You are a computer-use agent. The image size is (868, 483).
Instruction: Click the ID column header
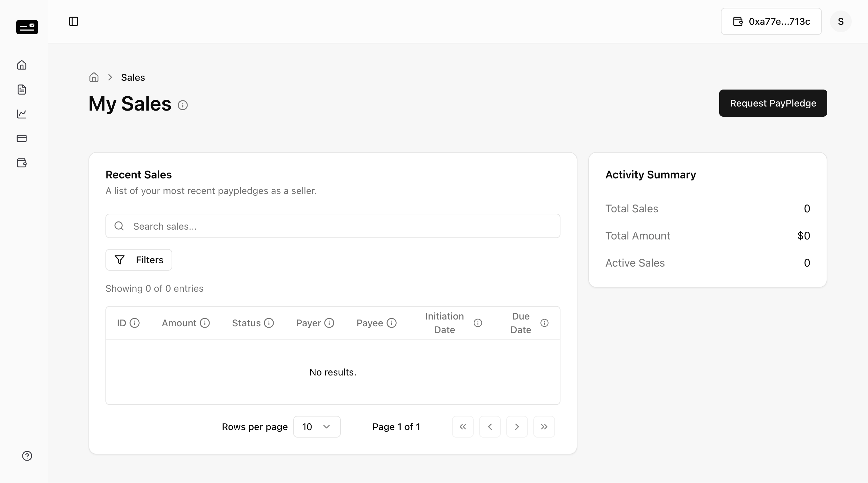121,323
